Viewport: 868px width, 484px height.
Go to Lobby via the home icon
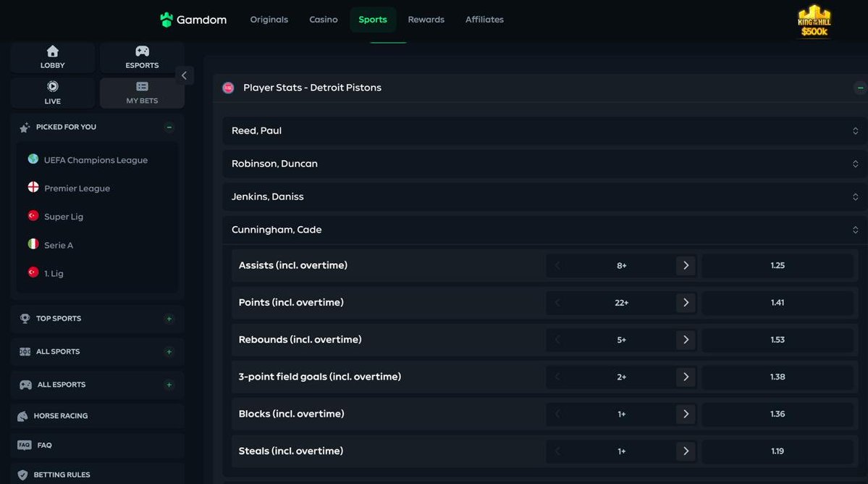point(53,51)
